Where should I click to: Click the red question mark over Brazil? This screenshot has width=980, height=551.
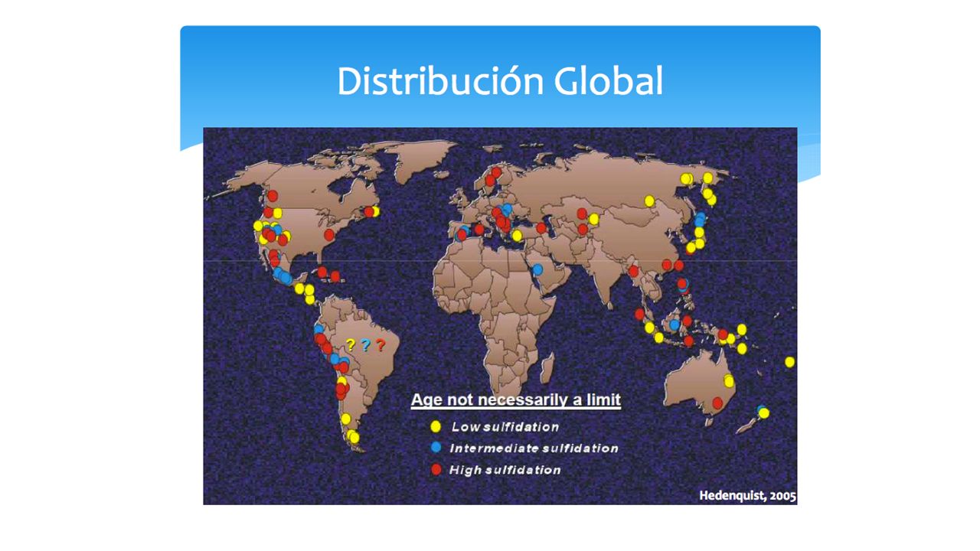[380, 345]
